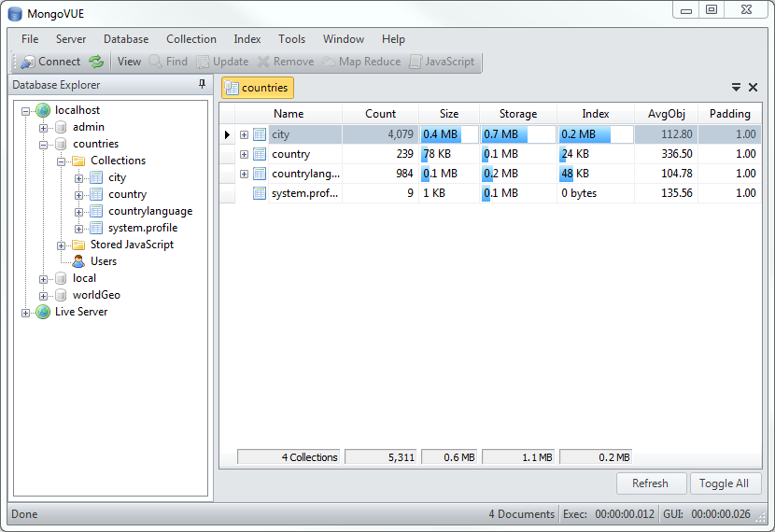The width and height of the screenshot is (775, 532).
Task: Expand the worldGeo database node
Action: click(44, 295)
